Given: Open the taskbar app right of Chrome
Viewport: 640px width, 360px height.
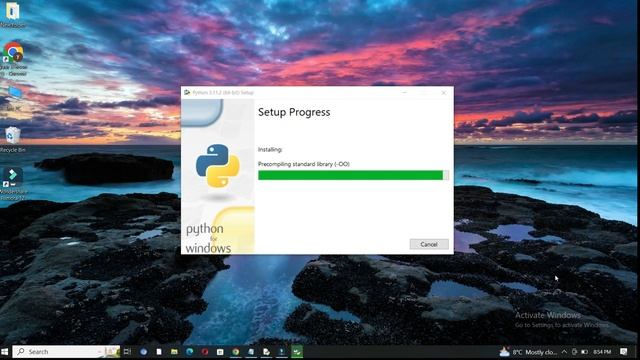Looking at the screenshot, I should [251, 351].
